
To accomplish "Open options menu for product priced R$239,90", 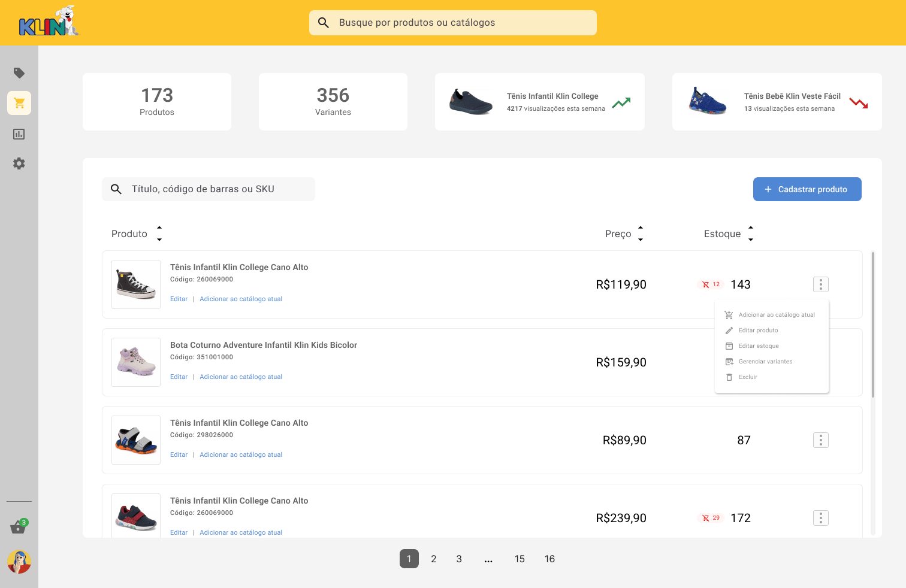I will pos(821,518).
